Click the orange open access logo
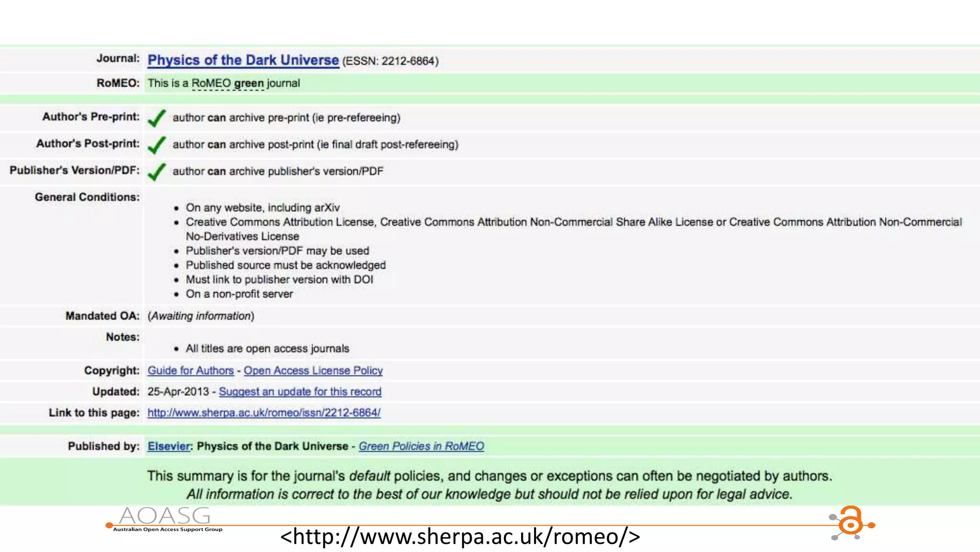 [852, 523]
